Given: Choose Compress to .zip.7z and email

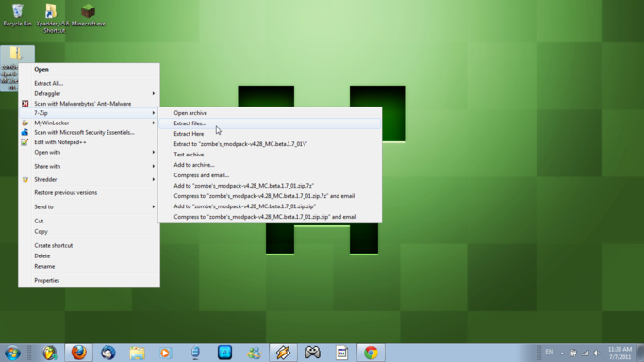Looking at the screenshot, I should click(x=270, y=196).
